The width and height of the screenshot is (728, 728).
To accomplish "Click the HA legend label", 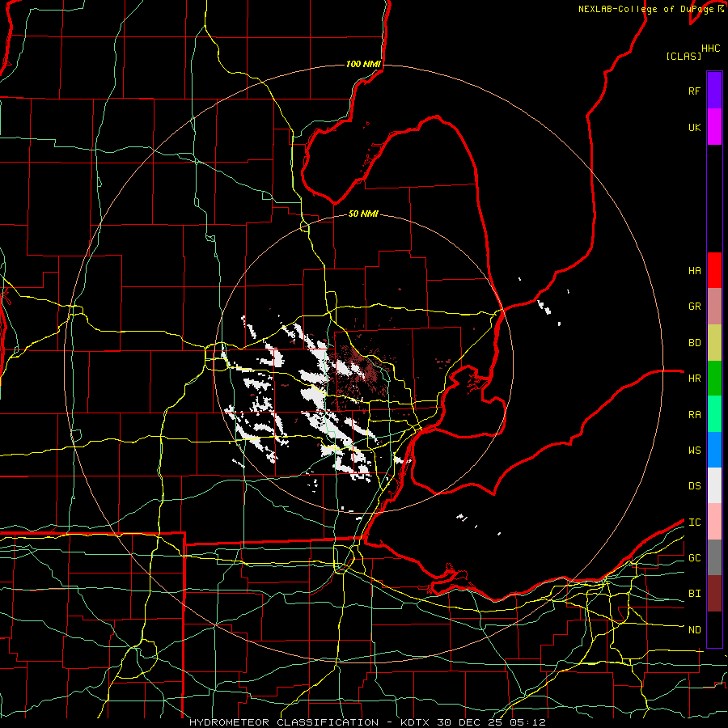I will (x=694, y=271).
